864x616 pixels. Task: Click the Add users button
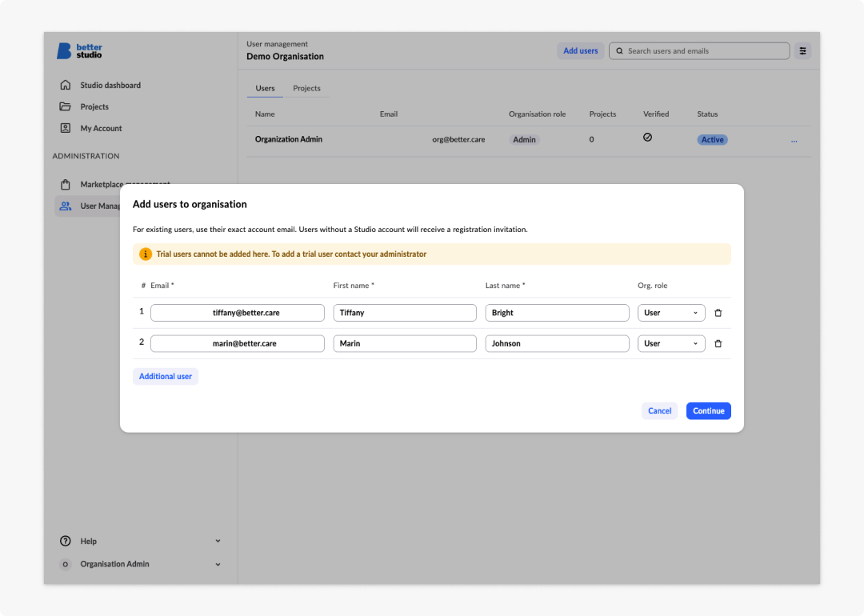[580, 50]
